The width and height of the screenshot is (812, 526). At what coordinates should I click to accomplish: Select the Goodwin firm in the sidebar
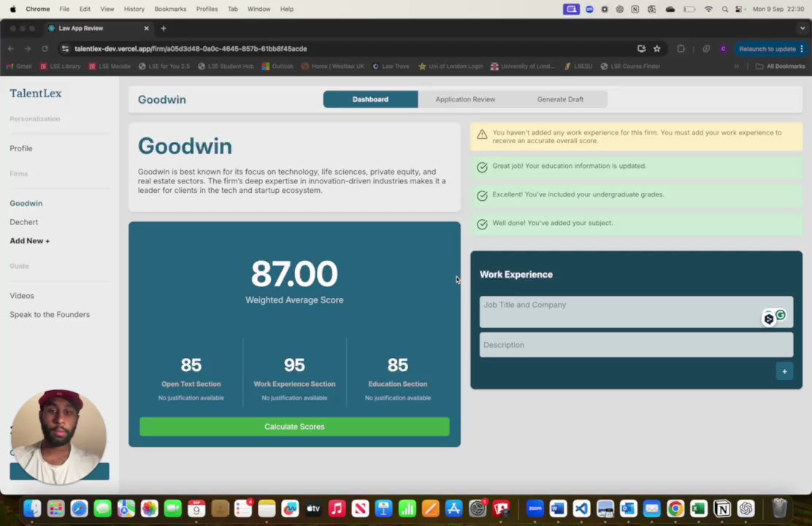pyautogui.click(x=26, y=204)
